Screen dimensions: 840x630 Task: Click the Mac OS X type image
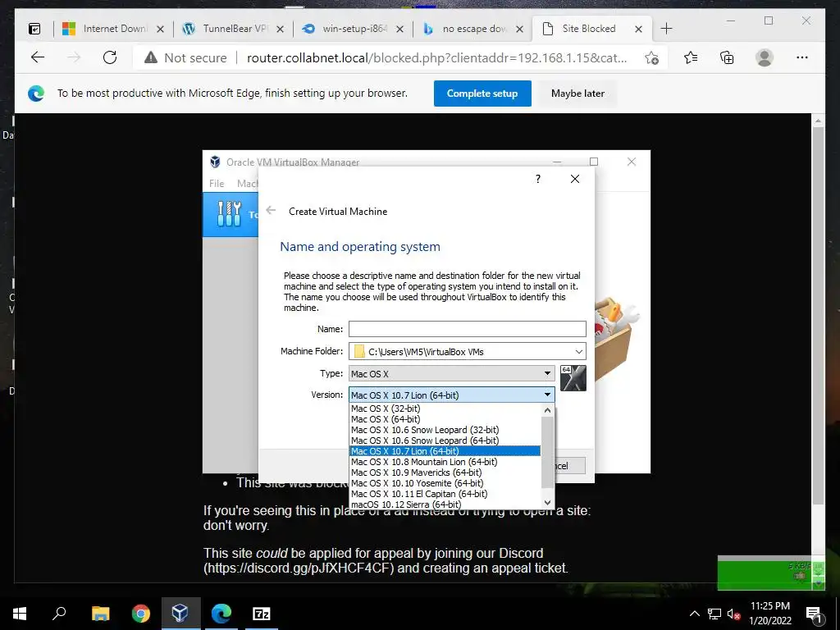[x=573, y=378]
